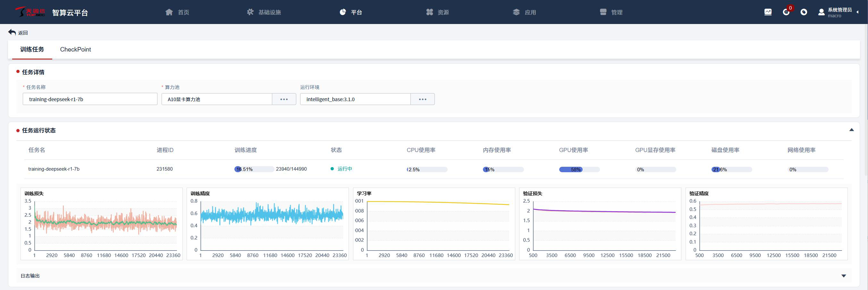The image size is (868, 290).
Task: Click the round theme icon beside notifications
Action: tap(804, 12)
